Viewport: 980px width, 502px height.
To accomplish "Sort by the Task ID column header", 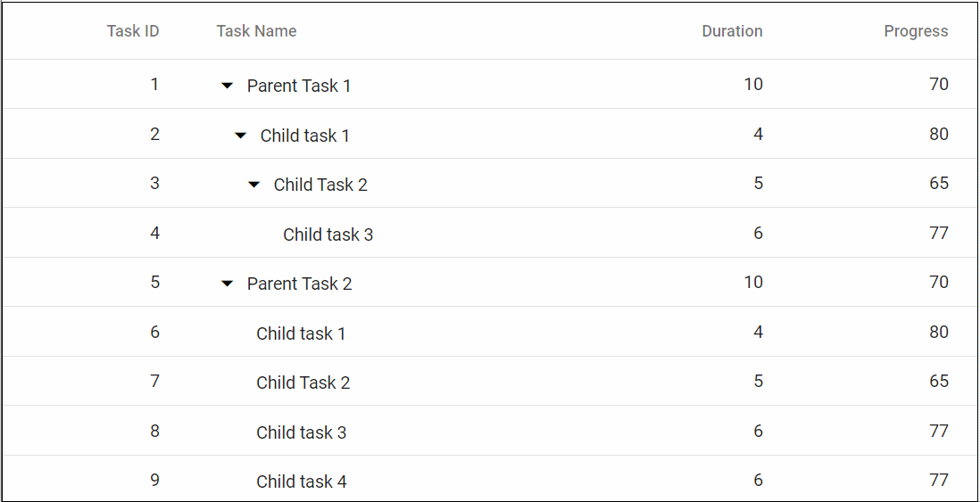I will click(x=133, y=31).
